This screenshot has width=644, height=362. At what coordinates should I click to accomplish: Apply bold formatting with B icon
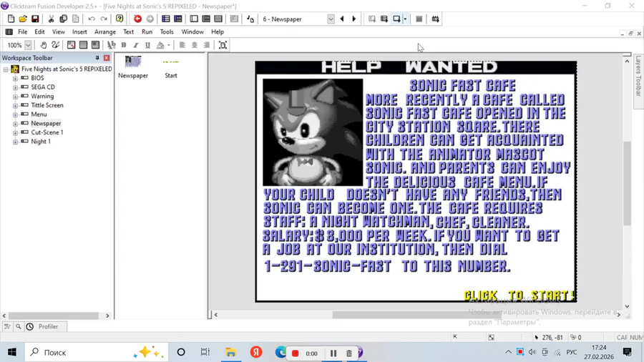point(124,45)
